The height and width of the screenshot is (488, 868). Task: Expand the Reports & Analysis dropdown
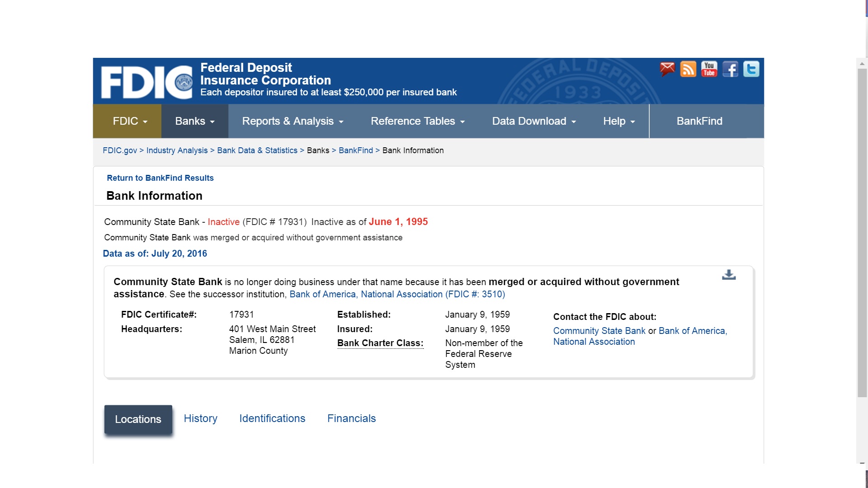coord(292,121)
